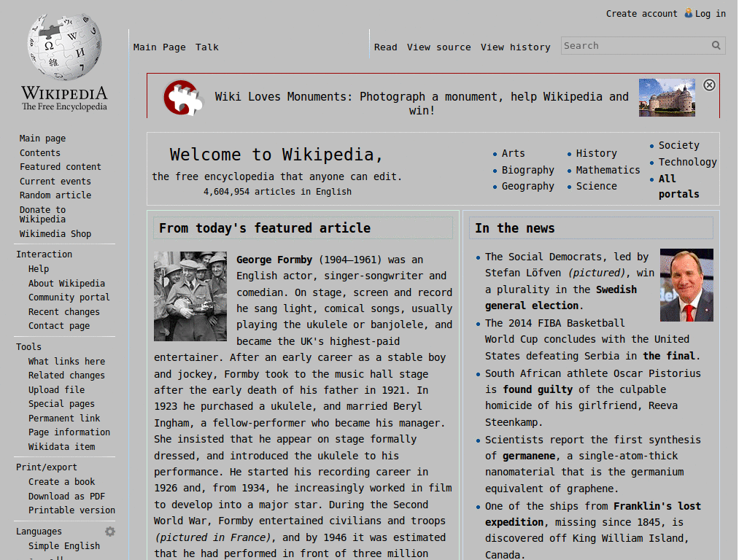The height and width of the screenshot is (560, 747).
Task: Open the Biography portal
Action: pos(528,170)
